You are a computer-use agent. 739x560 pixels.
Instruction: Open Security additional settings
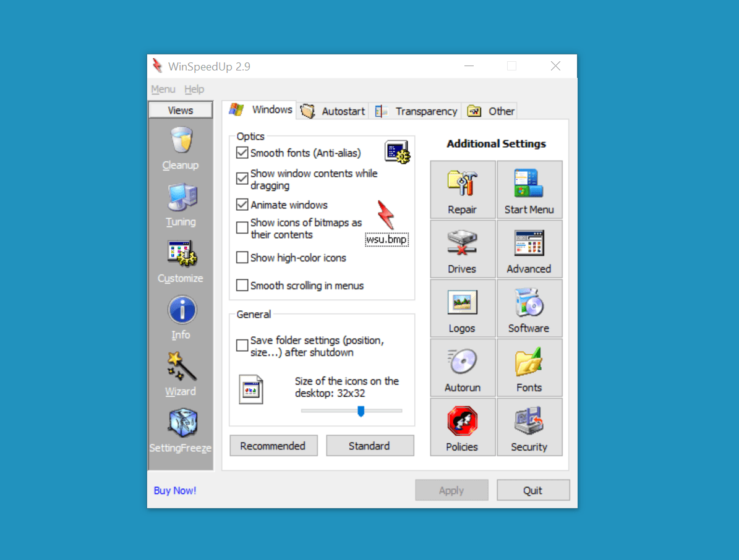529,427
